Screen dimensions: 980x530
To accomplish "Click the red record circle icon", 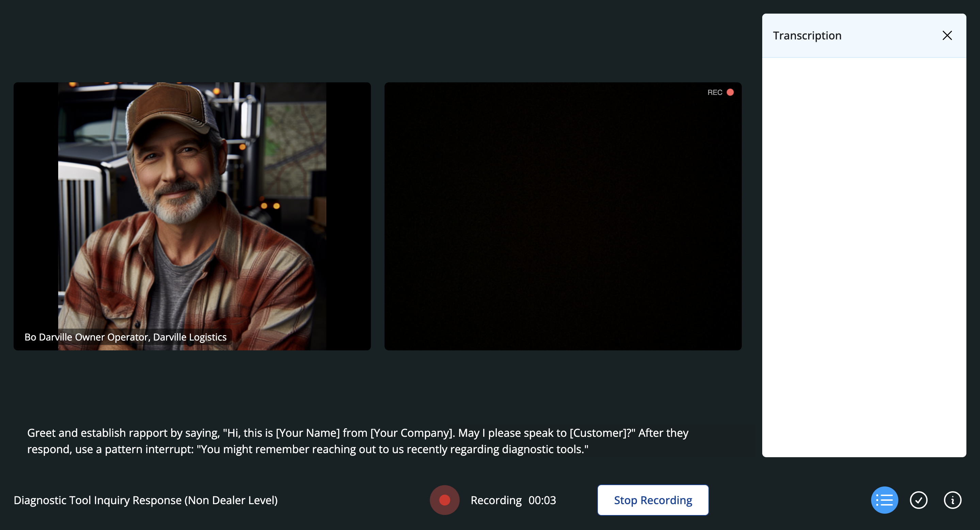I will [x=444, y=500].
